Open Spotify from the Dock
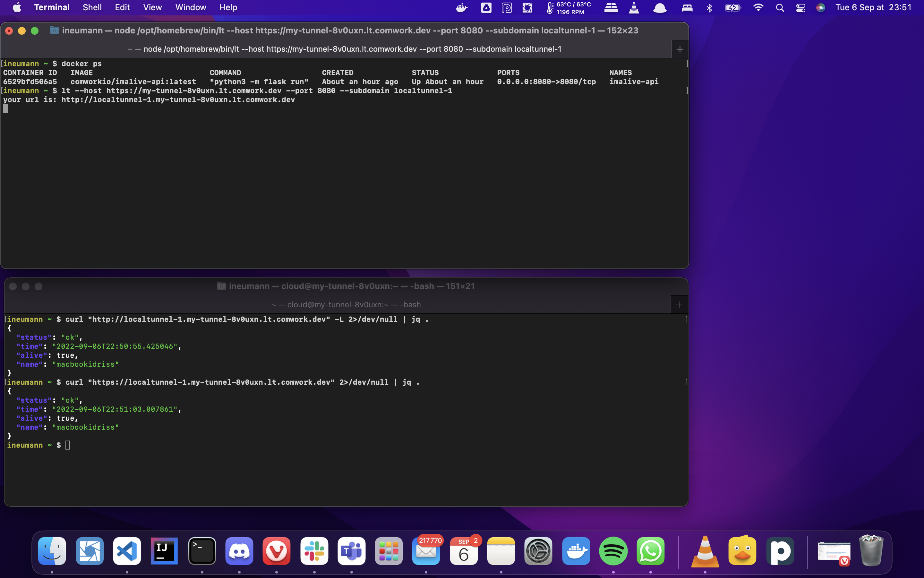The image size is (924, 578). (x=613, y=551)
